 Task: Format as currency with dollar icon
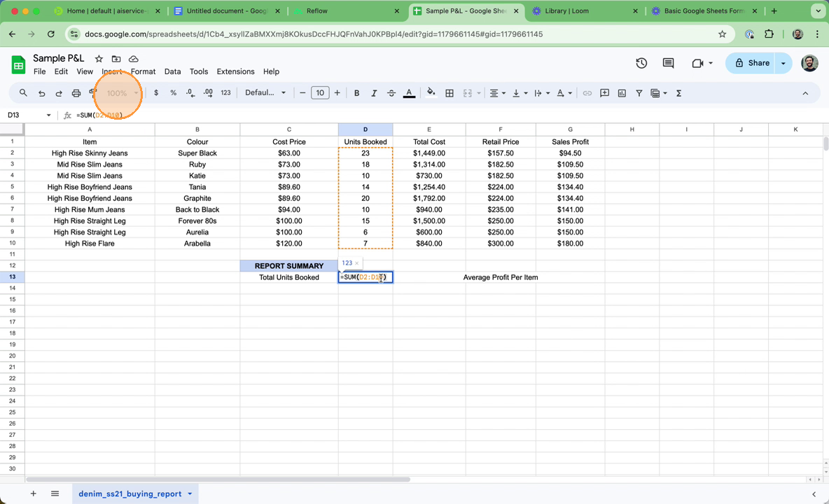156,93
